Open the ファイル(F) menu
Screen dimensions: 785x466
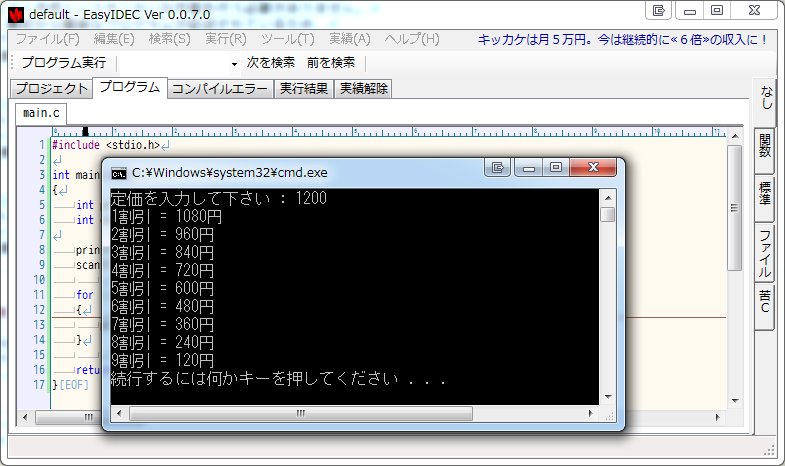pos(48,39)
